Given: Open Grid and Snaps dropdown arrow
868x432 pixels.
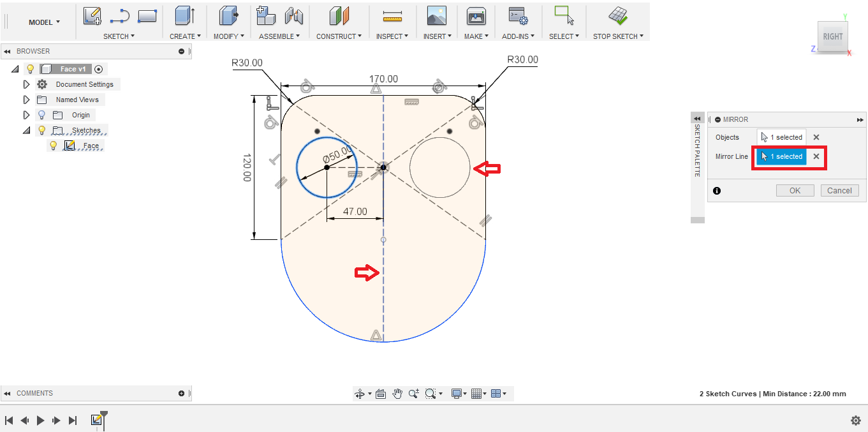Looking at the screenshot, I should tap(485, 394).
